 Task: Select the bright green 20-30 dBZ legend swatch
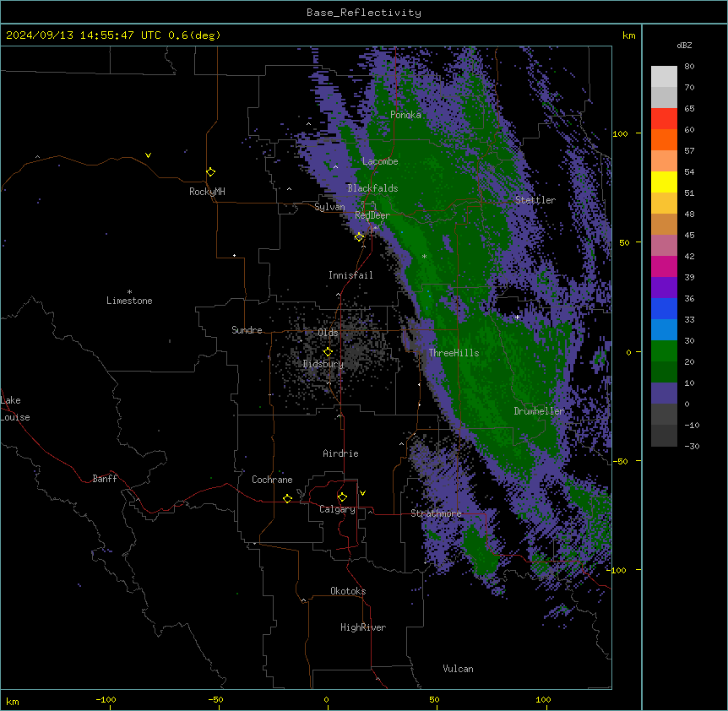pyautogui.click(x=664, y=351)
